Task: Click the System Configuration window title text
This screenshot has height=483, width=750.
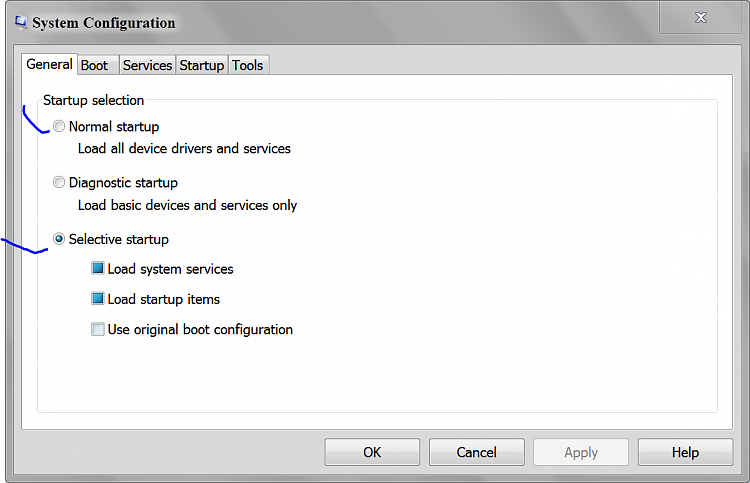Action: [104, 23]
